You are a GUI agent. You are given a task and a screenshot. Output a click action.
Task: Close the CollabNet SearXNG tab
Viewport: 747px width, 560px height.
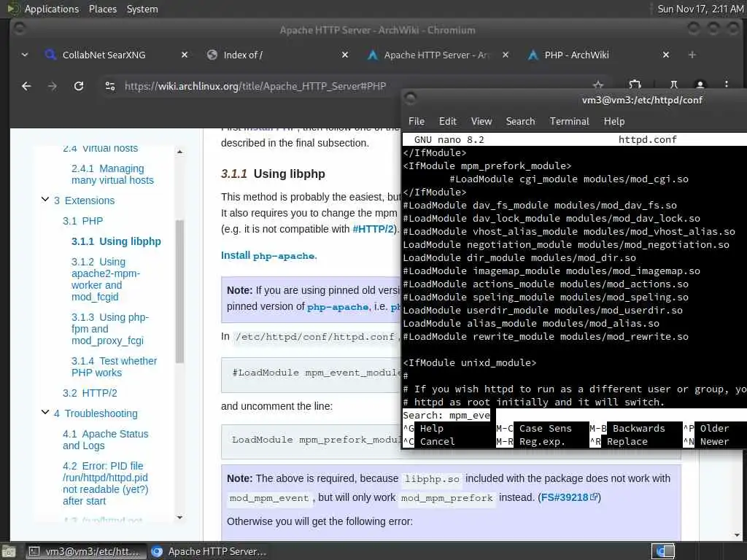click(x=185, y=55)
